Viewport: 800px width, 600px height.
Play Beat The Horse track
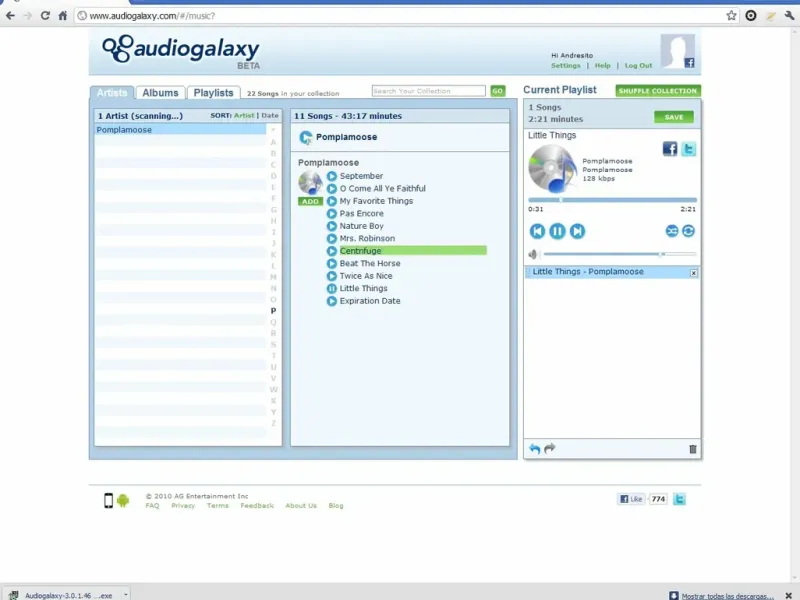pyautogui.click(x=332, y=264)
